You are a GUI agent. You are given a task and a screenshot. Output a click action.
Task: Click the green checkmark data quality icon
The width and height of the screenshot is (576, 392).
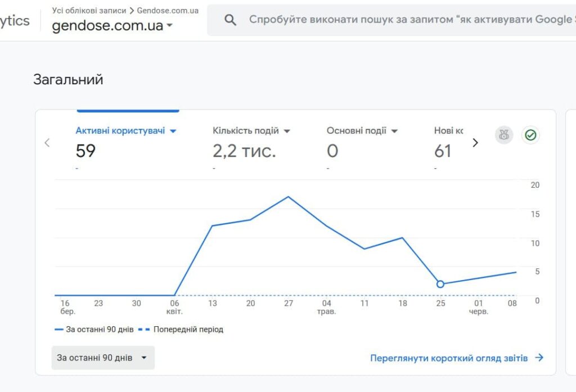[530, 135]
